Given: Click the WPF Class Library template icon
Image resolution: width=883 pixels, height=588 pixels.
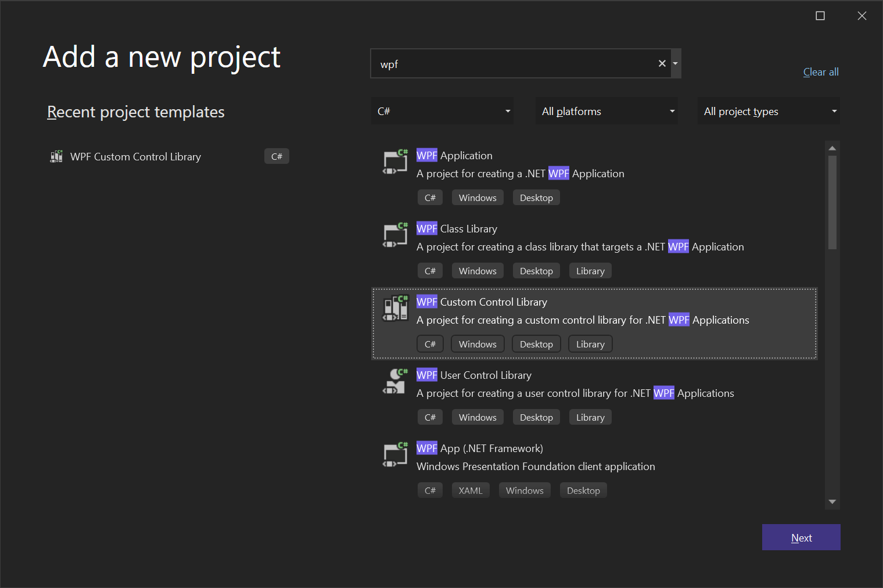Looking at the screenshot, I should pyautogui.click(x=395, y=235).
